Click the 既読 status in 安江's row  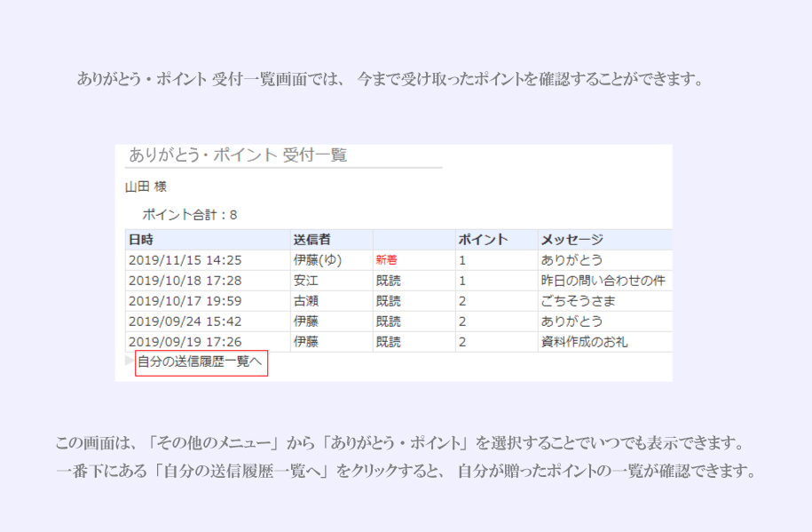tap(389, 281)
